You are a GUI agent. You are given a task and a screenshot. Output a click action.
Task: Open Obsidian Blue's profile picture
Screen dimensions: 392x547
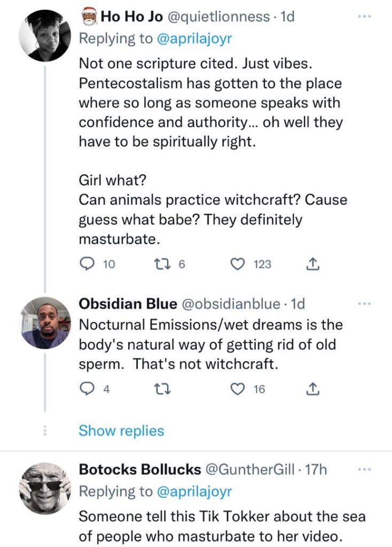[x=45, y=323]
